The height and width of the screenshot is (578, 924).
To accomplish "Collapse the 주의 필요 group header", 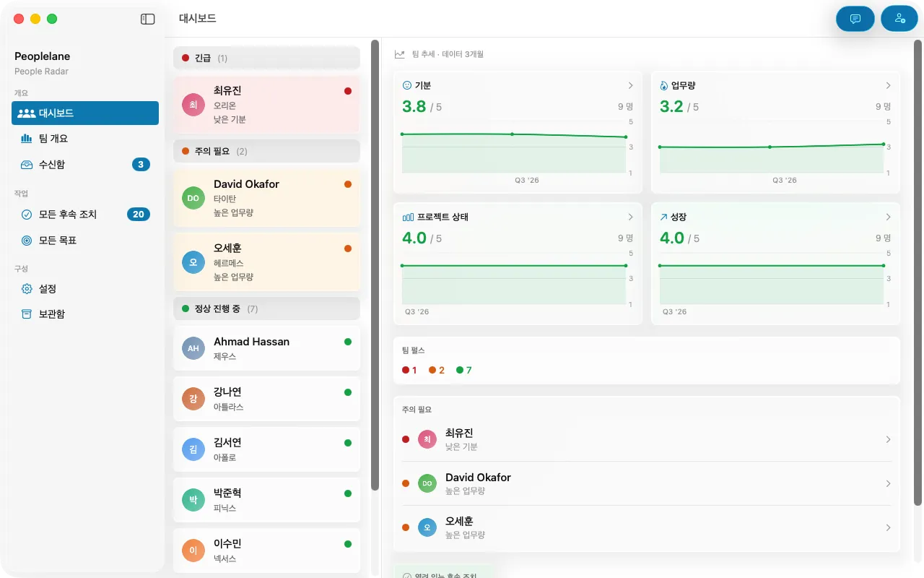I will click(x=266, y=151).
